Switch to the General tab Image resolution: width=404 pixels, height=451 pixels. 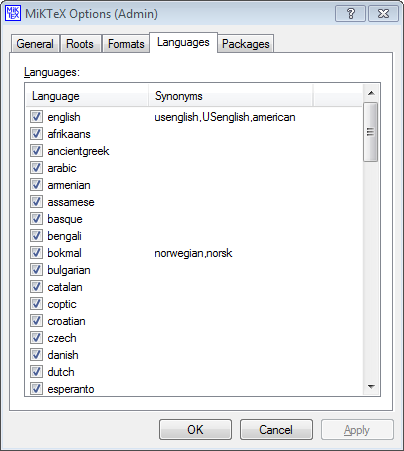(35, 44)
